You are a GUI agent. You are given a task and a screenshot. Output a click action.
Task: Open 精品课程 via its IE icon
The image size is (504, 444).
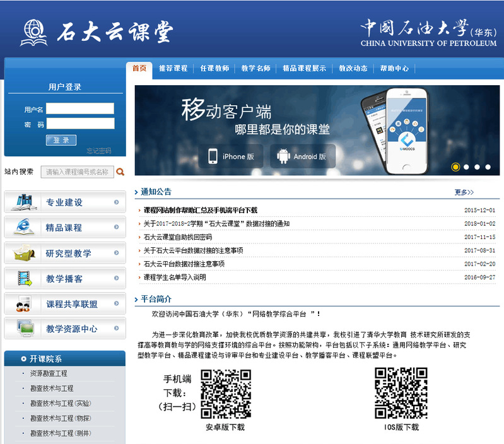(x=23, y=227)
